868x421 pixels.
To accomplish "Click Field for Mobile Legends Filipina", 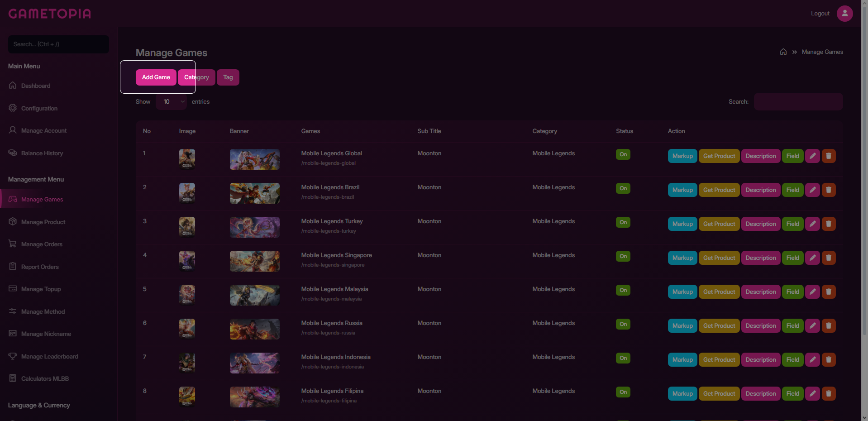I will 793,394.
